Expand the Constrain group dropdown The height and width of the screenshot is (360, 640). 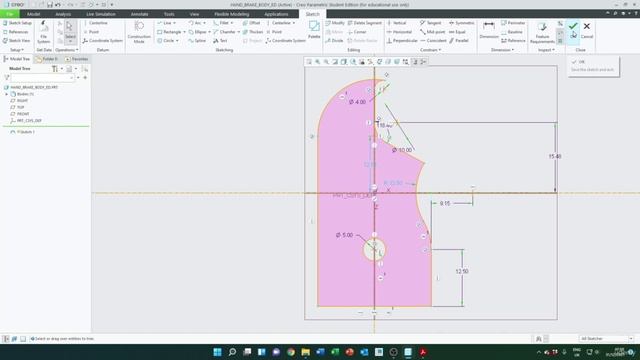[430, 50]
